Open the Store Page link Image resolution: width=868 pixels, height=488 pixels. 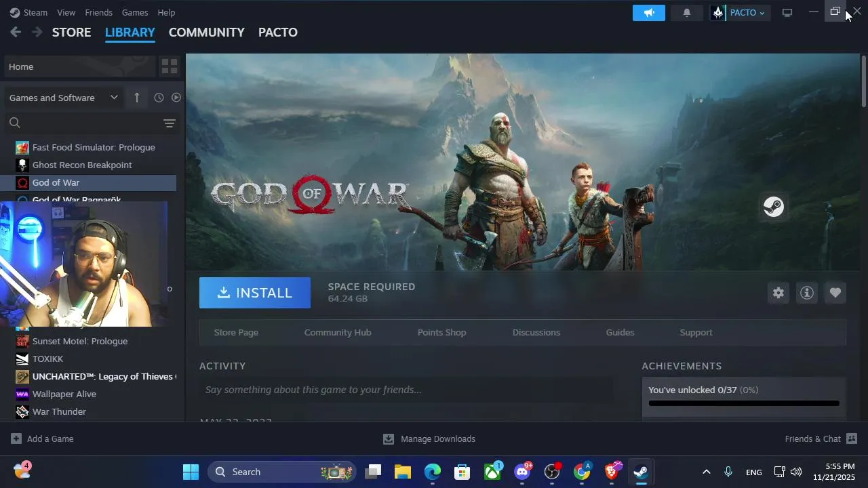click(x=236, y=332)
